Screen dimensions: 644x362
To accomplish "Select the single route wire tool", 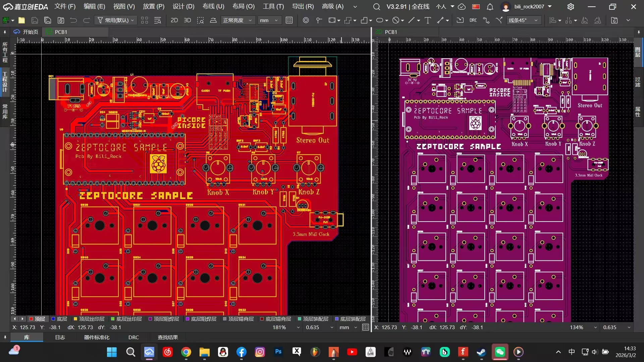I will 486,20.
